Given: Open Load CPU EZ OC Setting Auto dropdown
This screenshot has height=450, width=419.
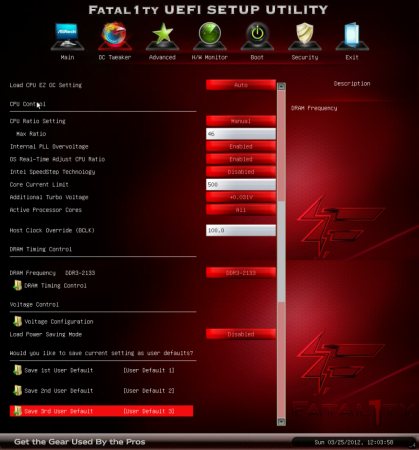Looking at the screenshot, I should [241, 85].
